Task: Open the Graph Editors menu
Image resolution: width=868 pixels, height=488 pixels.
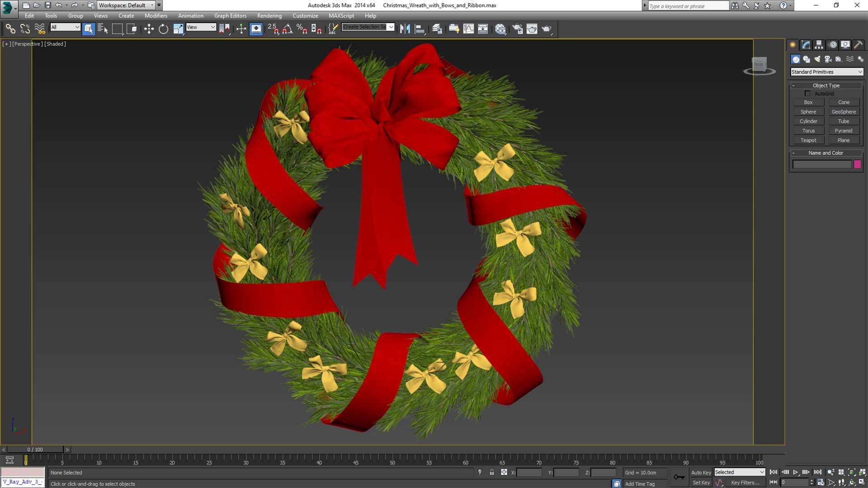Action: point(230,16)
